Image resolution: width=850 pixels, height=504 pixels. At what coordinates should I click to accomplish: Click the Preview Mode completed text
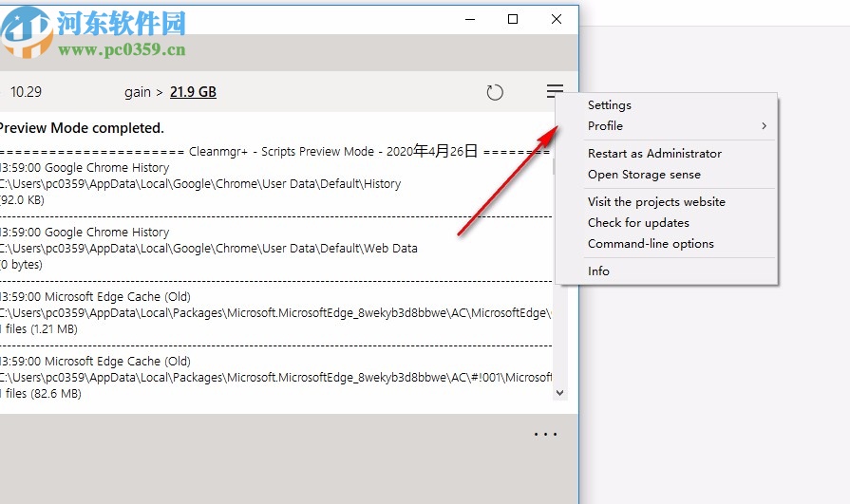[x=82, y=128]
